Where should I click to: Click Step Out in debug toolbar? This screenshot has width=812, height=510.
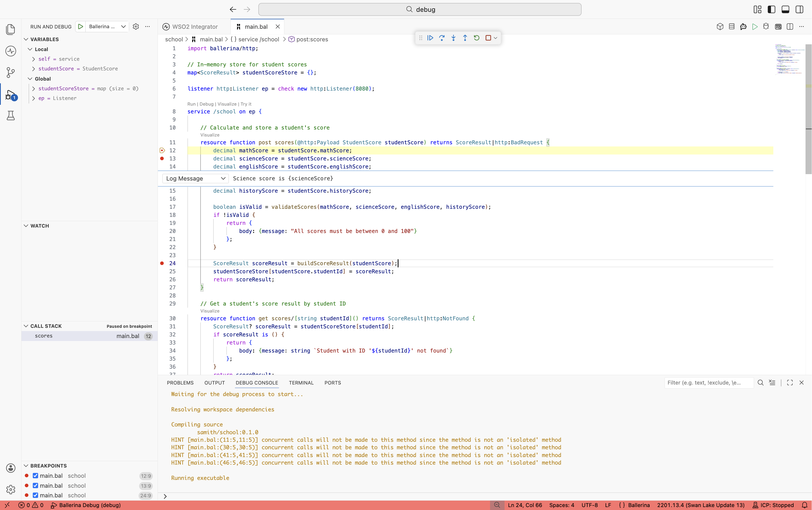click(465, 38)
